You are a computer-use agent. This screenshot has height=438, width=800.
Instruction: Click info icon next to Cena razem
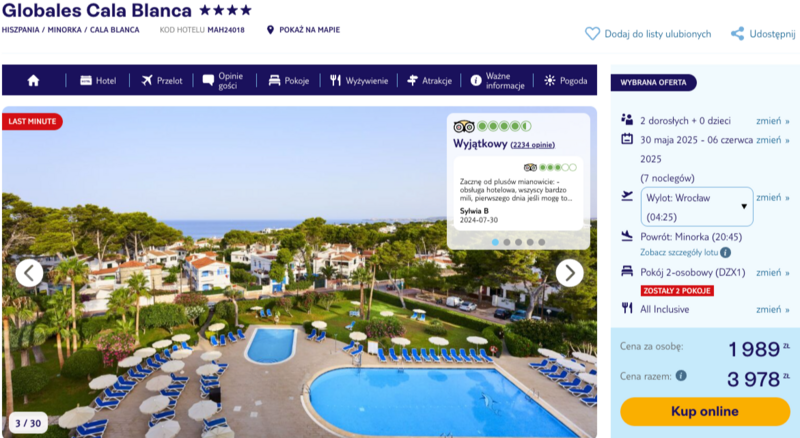point(681,376)
